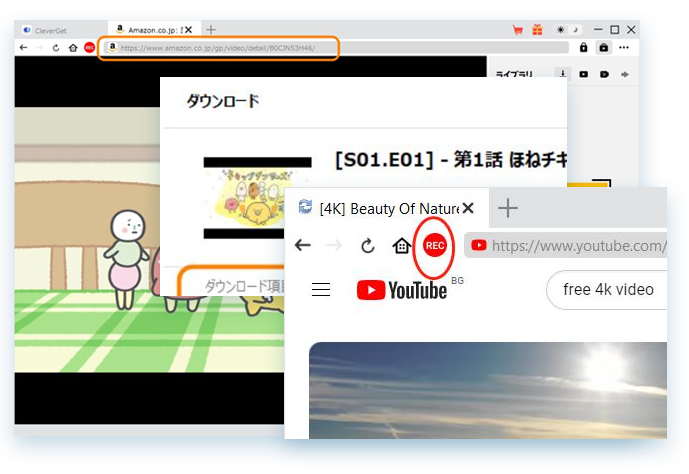The width and height of the screenshot is (689, 474).
Task: Click the youtube.com address bar
Action: point(567,245)
